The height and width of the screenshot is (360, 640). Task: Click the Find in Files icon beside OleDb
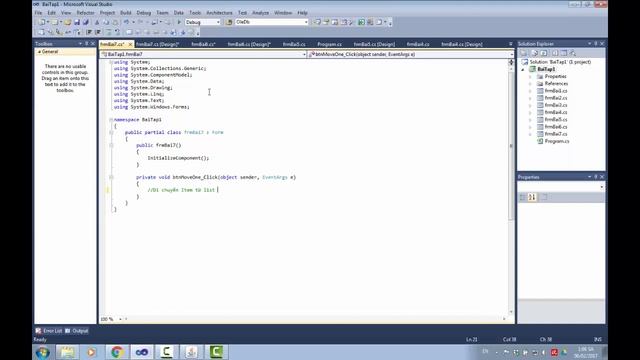pyautogui.click(x=229, y=22)
